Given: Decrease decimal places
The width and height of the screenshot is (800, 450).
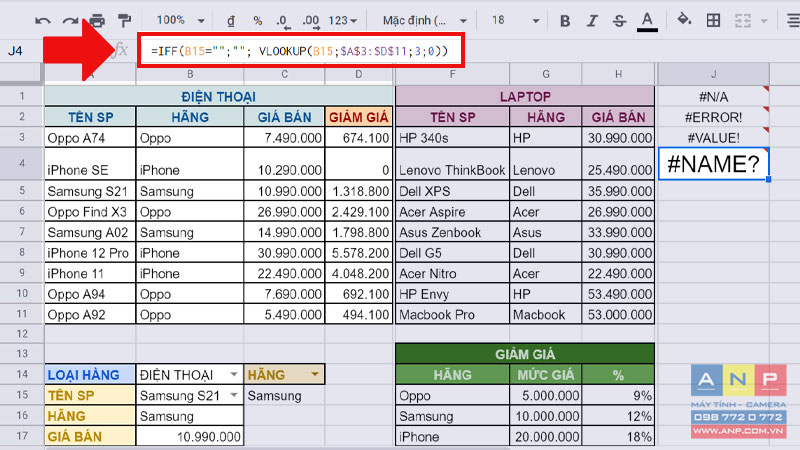Looking at the screenshot, I should (x=283, y=21).
